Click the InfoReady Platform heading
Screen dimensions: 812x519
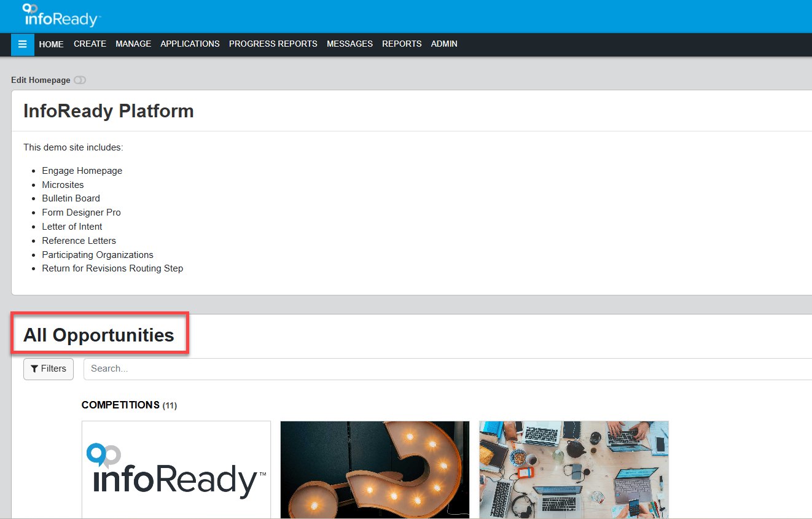(x=109, y=111)
